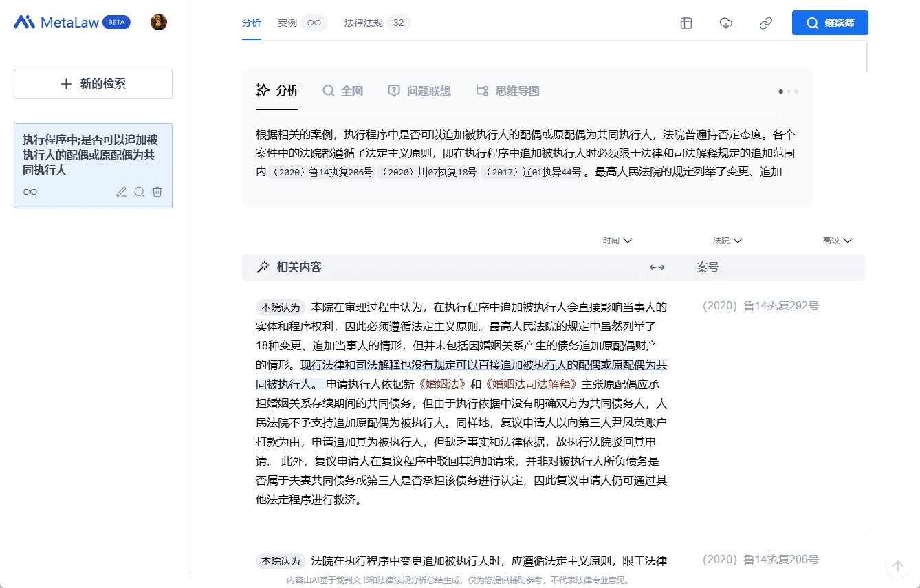Open case citation (2017)辽01执异44号
The image size is (920, 588).
tap(531, 173)
